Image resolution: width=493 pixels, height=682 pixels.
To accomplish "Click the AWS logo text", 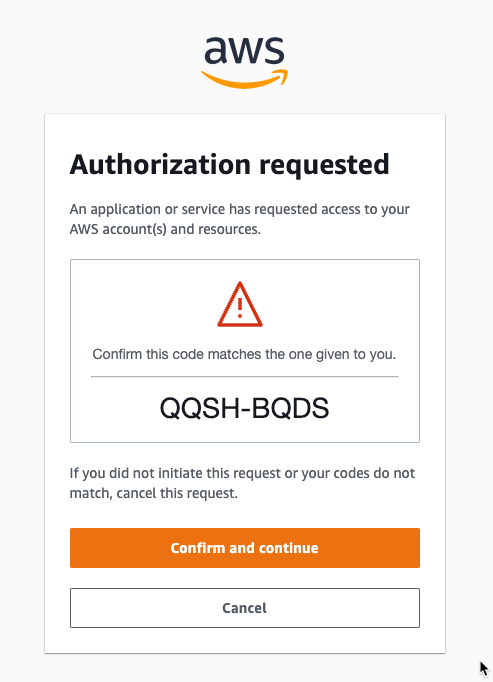I will point(244,49).
